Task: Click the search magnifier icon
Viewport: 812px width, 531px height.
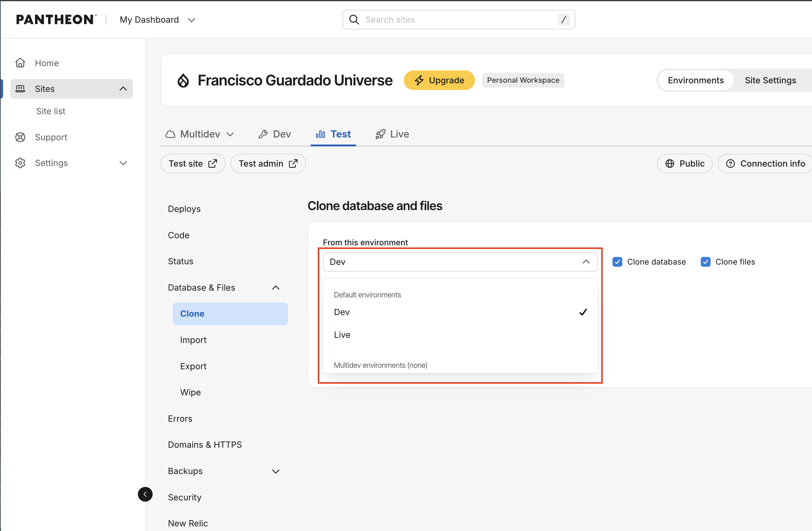Action: coord(354,20)
